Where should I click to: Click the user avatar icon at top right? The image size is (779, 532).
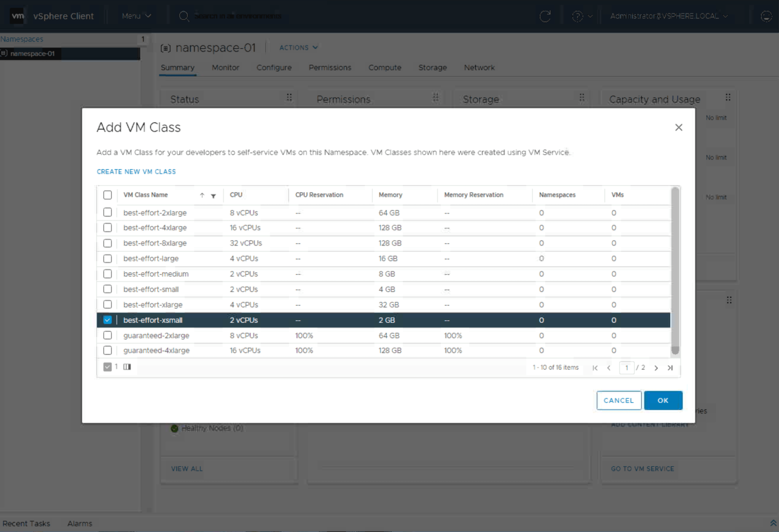point(765,16)
